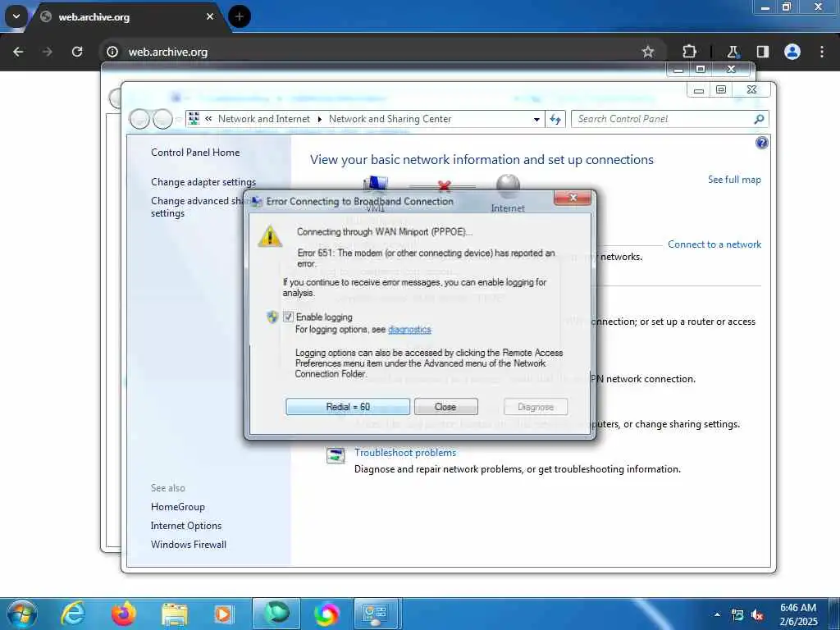
Task: Open Change adapter settings
Action: tap(203, 182)
